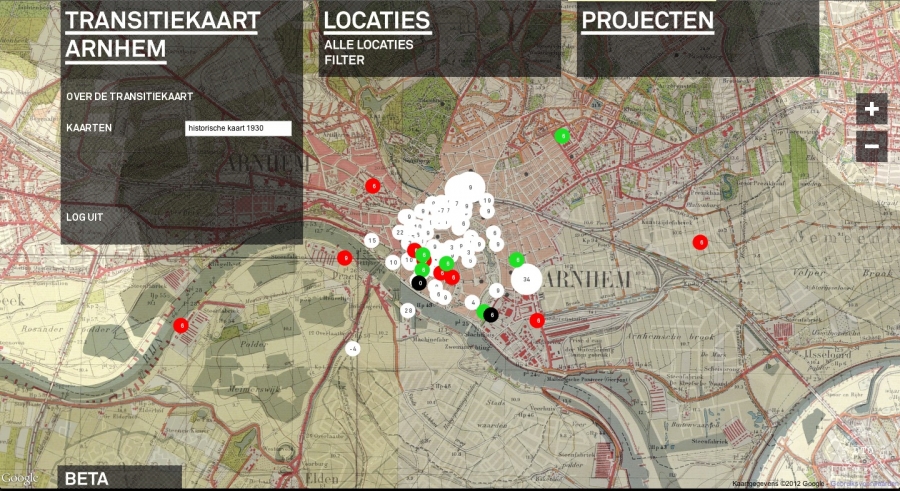Select the white map marker labeled 15
Screen dimensions: 900x491
(x=371, y=240)
